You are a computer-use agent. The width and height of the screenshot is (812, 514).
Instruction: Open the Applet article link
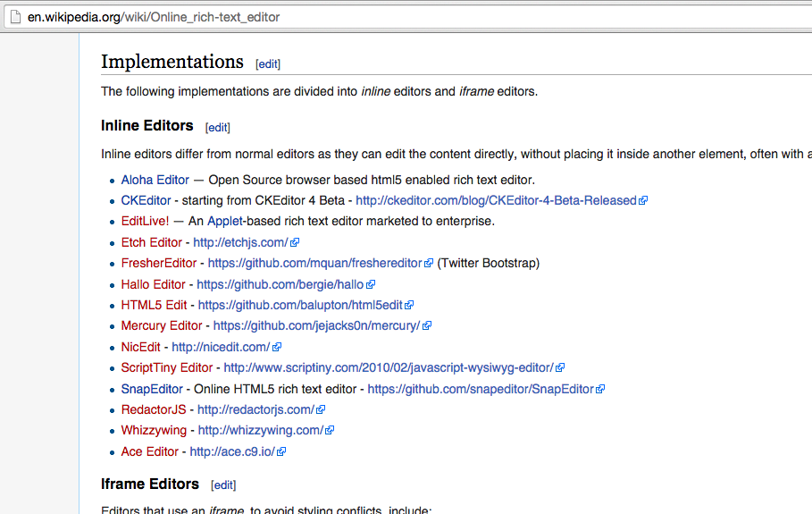click(x=225, y=222)
